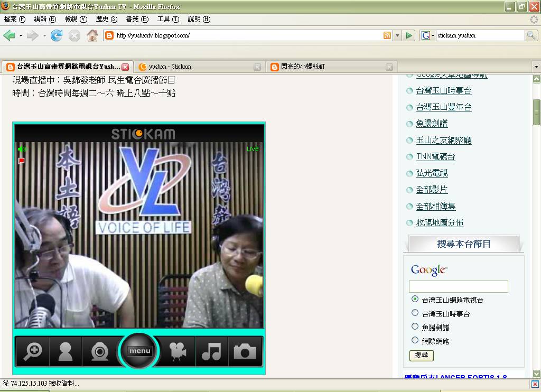The image size is (541, 392).
Task: Click the Stickam user profile icon
Action: tap(66, 352)
